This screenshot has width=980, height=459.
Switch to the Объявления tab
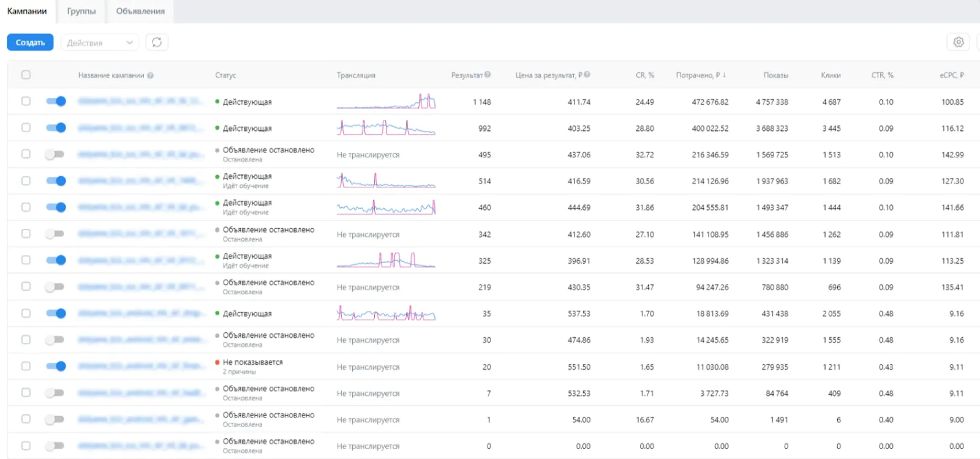click(140, 11)
